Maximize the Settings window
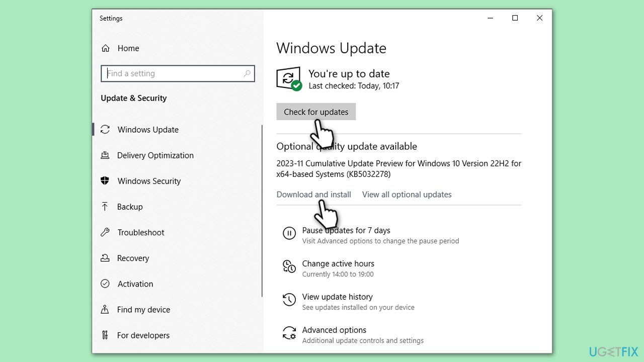The image size is (644, 362). coord(515,18)
